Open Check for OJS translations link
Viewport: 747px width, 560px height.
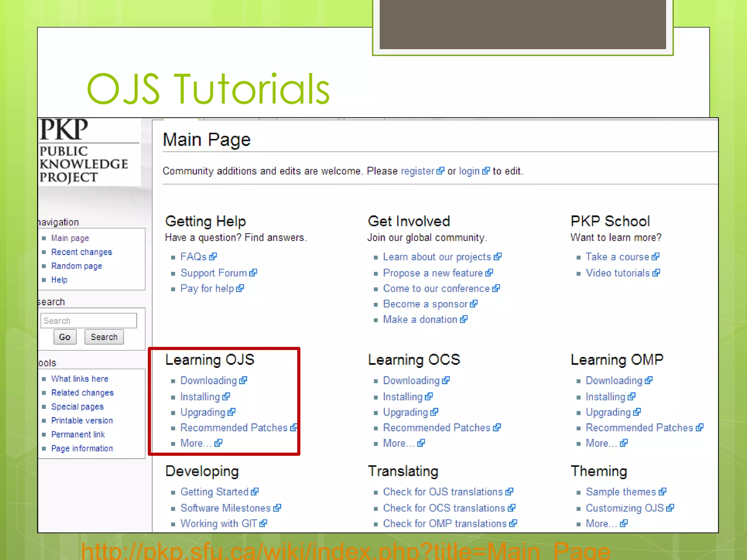(x=443, y=491)
